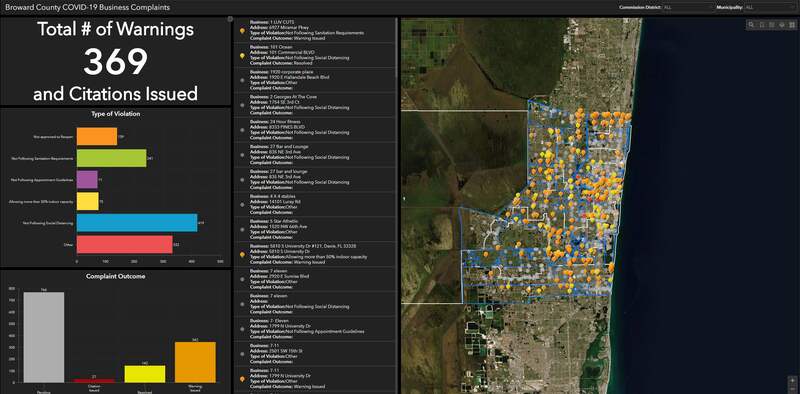
Task: Click the gray Pending outcome bar
Action: pyautogui.click(x=44, y=337)
